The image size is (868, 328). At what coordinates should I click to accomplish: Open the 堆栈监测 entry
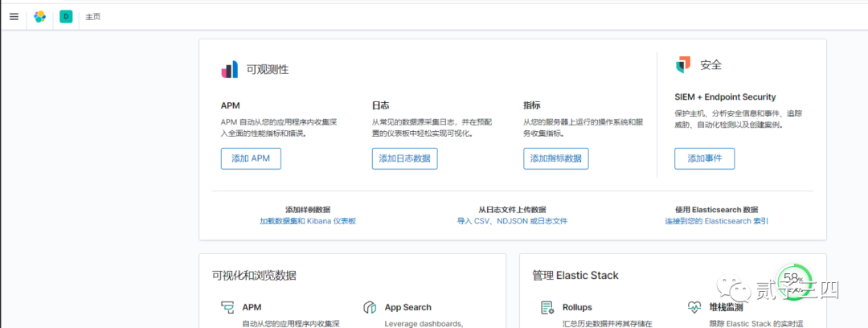[727, 307]
